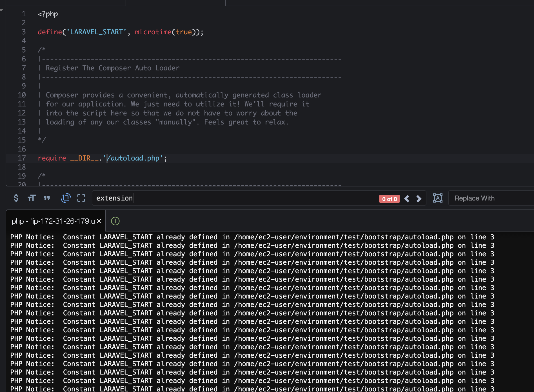
Task: Place cursor on 'LARAVEL_START' string in code
Action: tap(96, 32)
